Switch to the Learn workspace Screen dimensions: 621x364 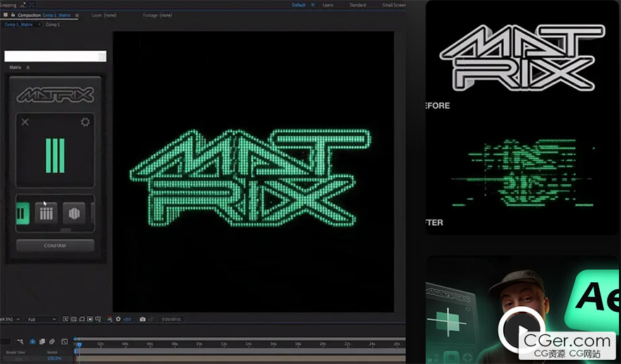(x=327, y=5)
